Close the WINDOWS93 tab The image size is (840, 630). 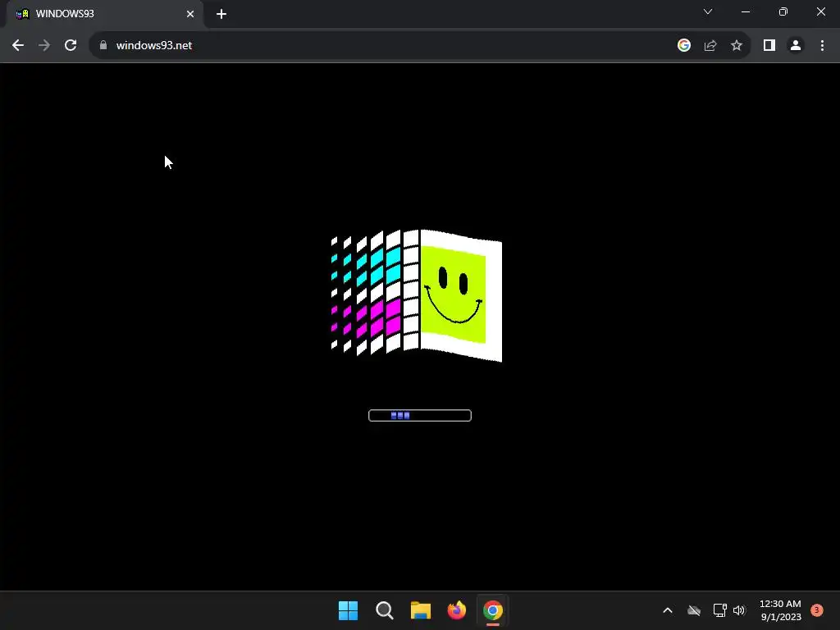(x=190, y=14)
